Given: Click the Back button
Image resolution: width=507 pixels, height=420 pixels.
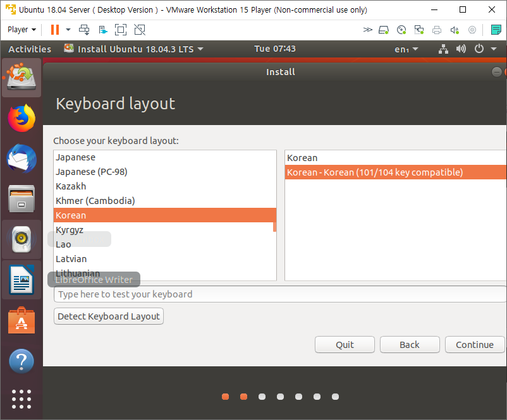Looking at the screenshot, I should (410, 345).
